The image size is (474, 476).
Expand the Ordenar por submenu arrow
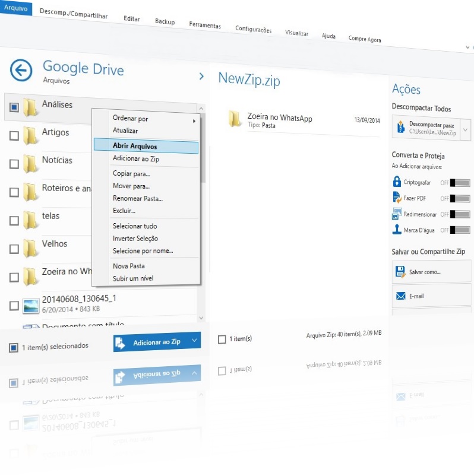pos(194,121)
